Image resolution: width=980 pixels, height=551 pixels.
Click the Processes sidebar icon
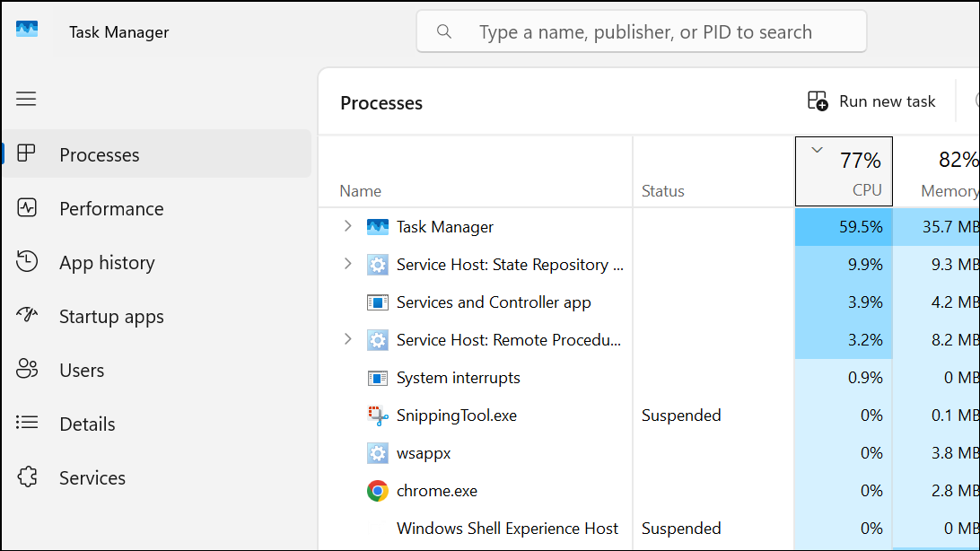pyautogui.click(x=27, y=154)
